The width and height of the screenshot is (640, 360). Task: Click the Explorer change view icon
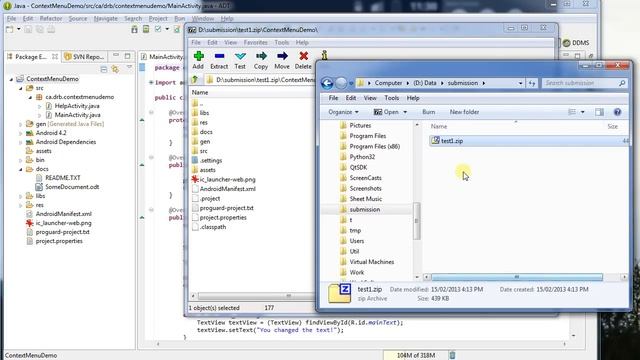coord(572,112)
